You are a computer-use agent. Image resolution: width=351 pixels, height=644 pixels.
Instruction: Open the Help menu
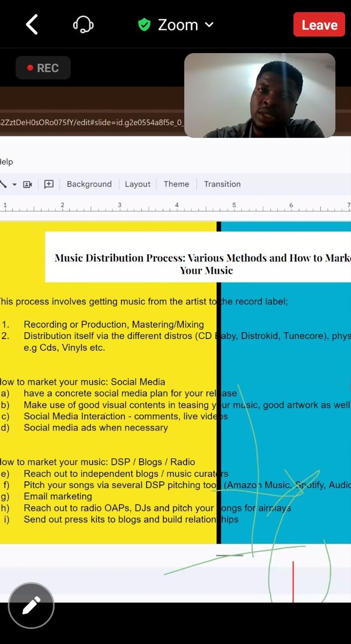6,162
